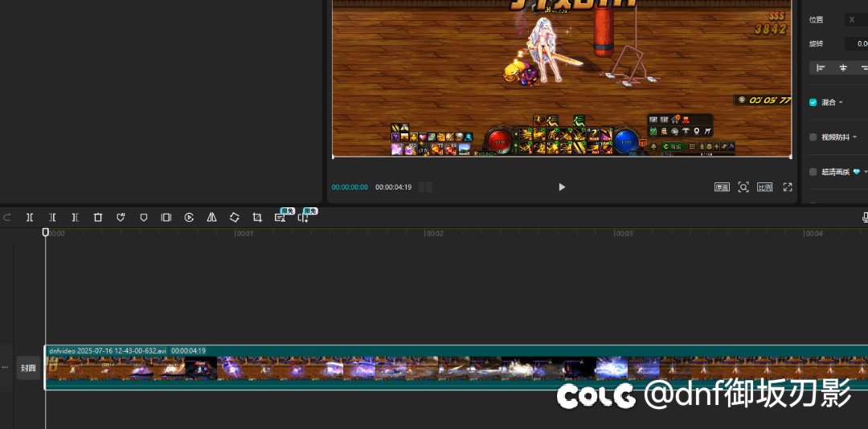Click the current timecode 00:00:00:00
This screenshot has width=868, height=429.
350,187
